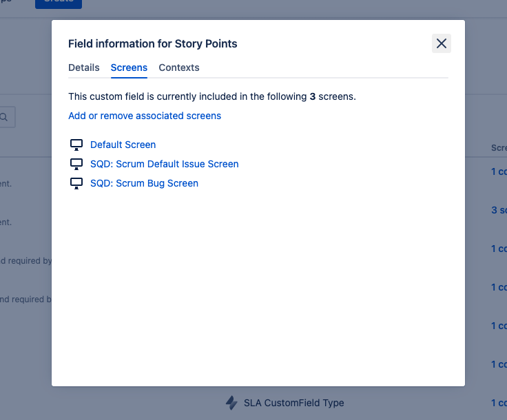Click the dialog title 'Field information for Story Points'
Screen dimensions: 507x420
[x=153, y=43]
